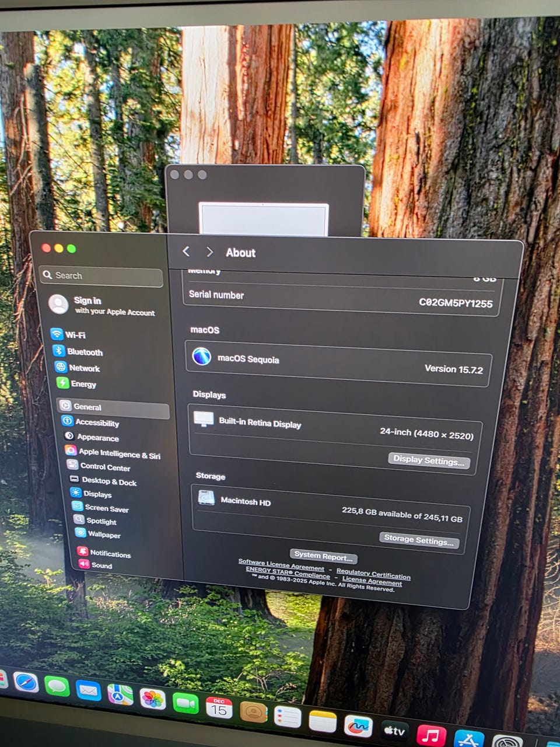Open Mail from the Dock
560x747 pixels.
[x=89, y=690]
